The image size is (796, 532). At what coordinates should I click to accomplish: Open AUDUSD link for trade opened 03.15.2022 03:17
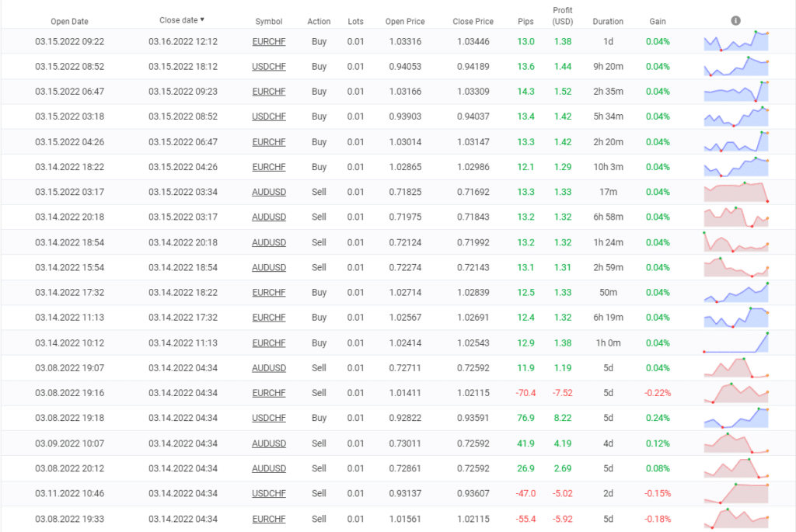click(269, 192)
